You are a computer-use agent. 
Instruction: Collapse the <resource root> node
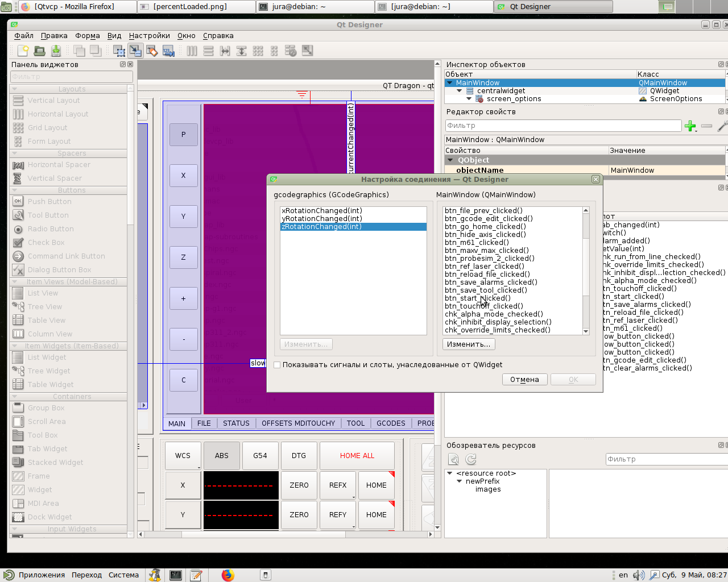tap(449, 473)
